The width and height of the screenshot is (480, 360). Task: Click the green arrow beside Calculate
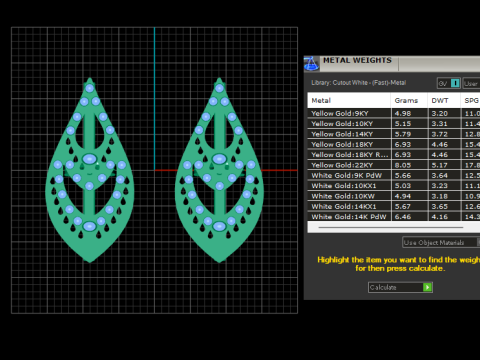point(427,287)
